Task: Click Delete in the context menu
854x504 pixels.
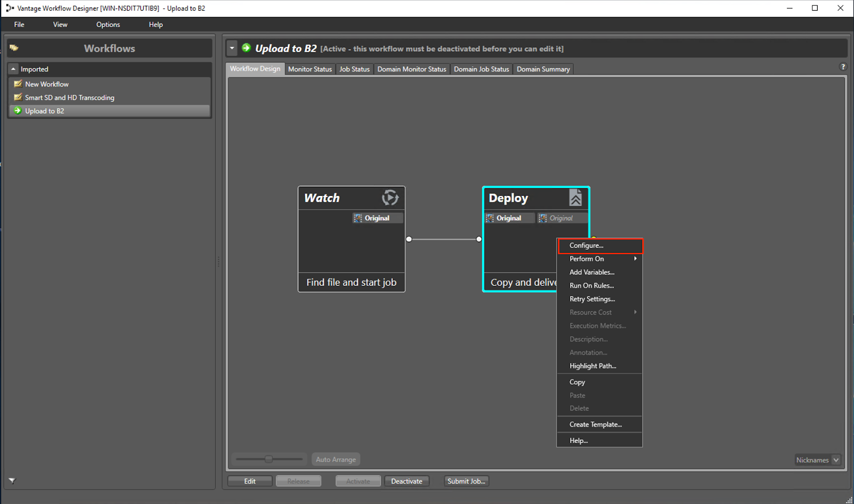Action: [x=599, y=409]
